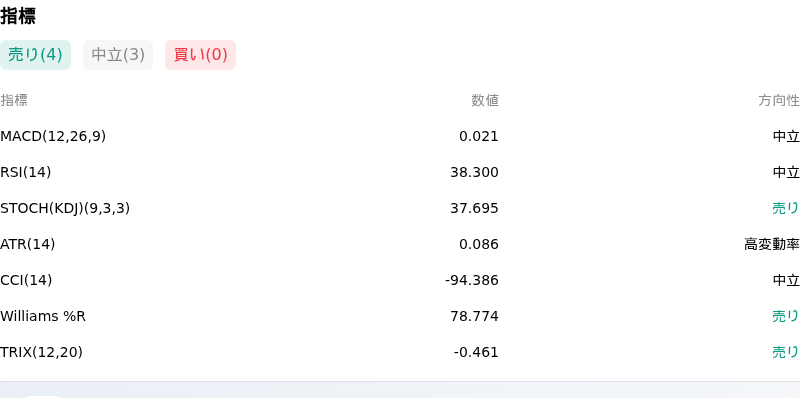
Task: Click the 指標 column header
Action: click(14, 101)
